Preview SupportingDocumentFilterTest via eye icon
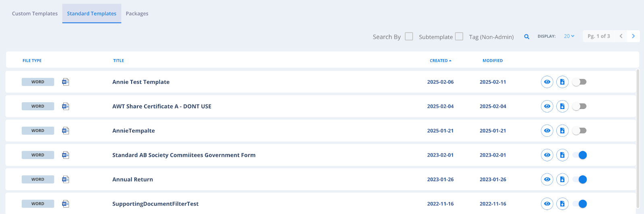The height and width of the screenshot is (214, 644). [x=547, y=204]
